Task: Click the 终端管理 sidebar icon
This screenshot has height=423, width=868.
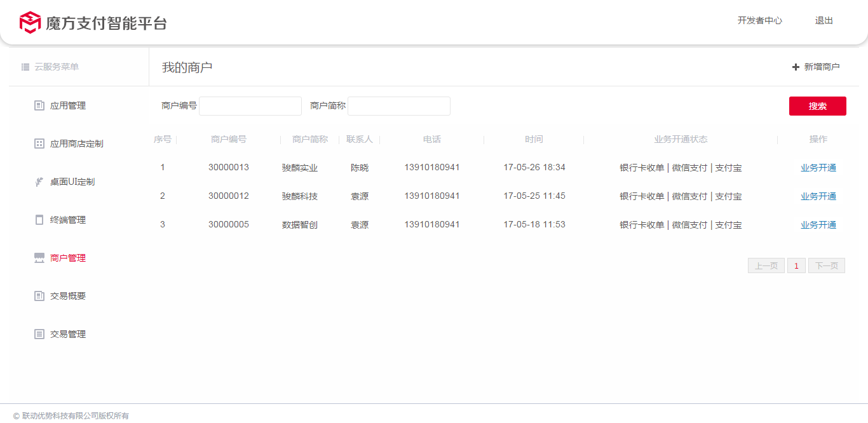Action: pyautogui.click(x=39, y=220)
